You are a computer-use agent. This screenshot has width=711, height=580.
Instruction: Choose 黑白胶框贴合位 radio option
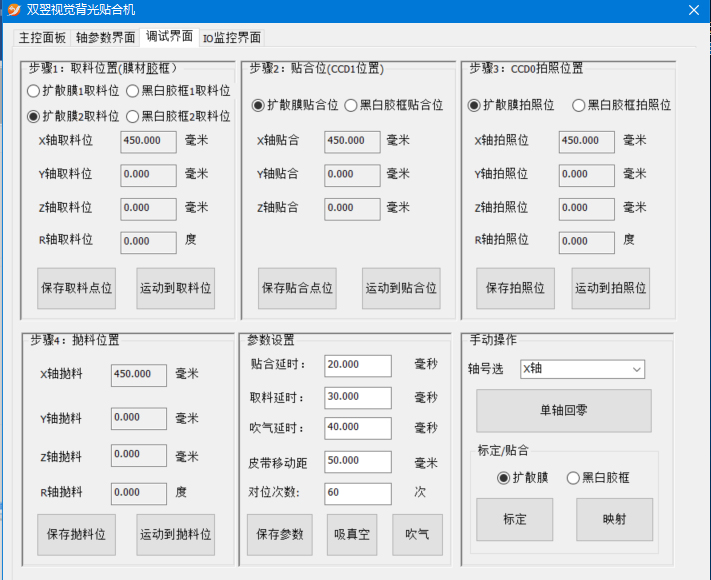[x=350, y=105]
